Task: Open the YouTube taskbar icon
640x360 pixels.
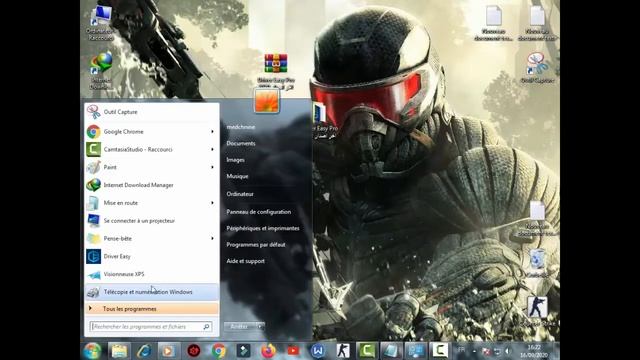Action: tap(293, 351)
